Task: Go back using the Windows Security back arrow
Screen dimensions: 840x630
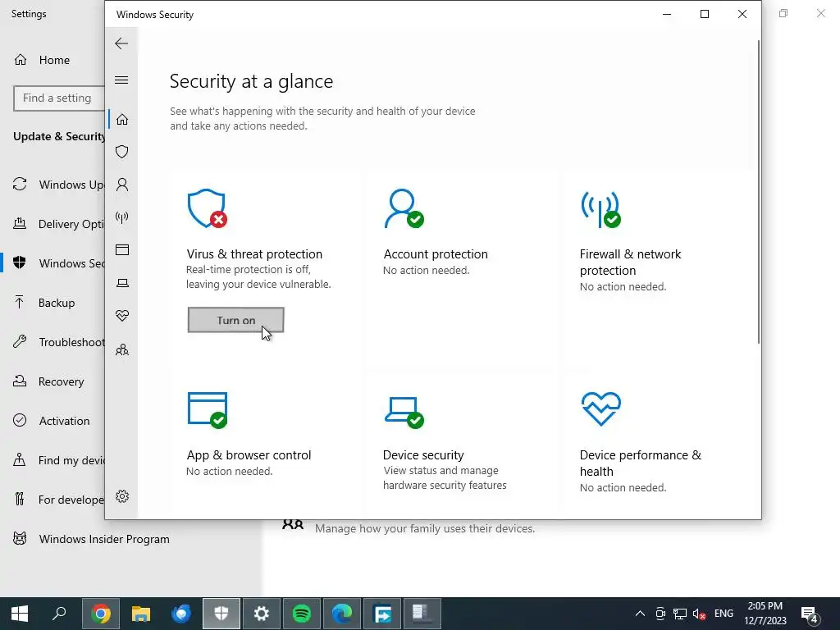Action: [x=121, y=43]
